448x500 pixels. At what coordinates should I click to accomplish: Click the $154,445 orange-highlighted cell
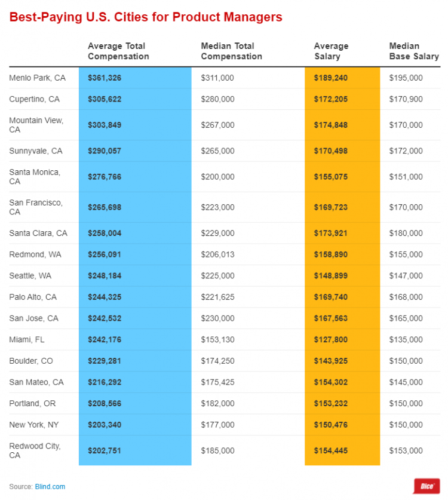(x=331, y=450)
